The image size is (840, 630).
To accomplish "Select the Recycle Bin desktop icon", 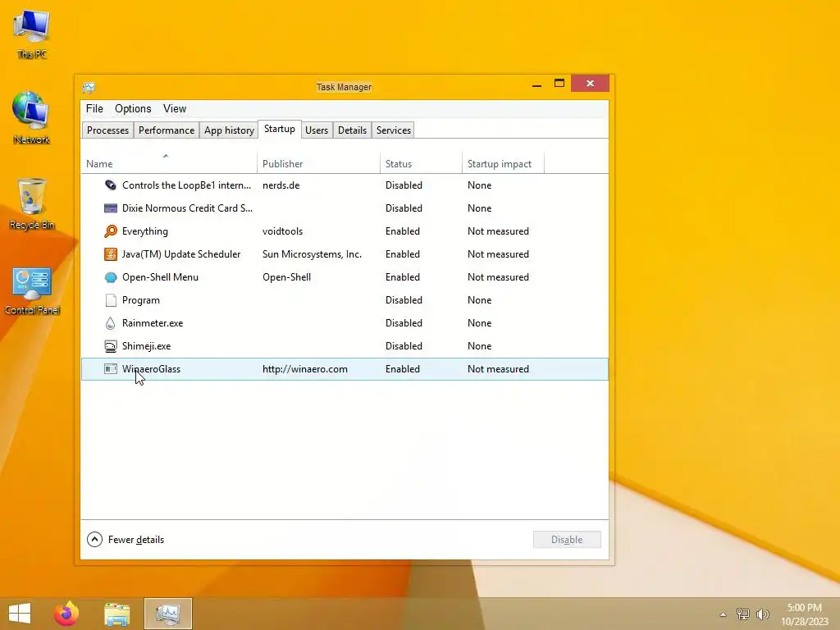I will tap(32, 204).
